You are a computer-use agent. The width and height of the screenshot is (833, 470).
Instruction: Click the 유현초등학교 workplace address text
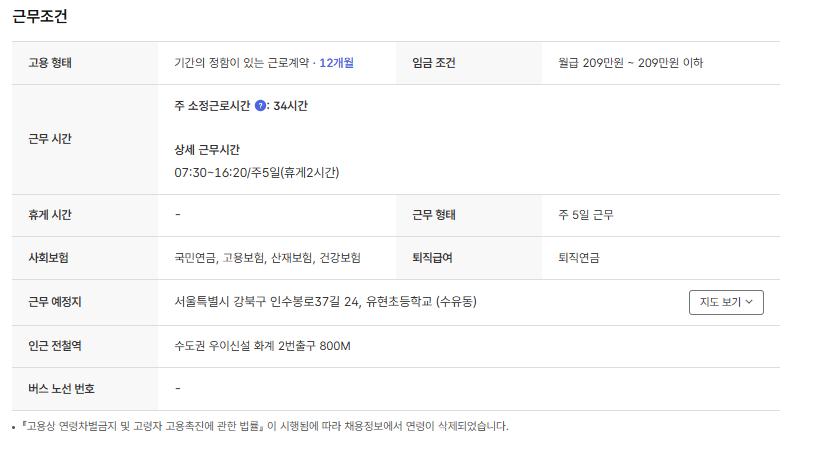click(325, 301)
